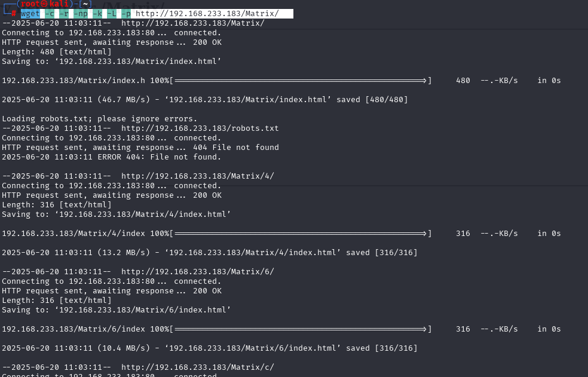Click the 480 byte count beside the progress bar
588x377 pixels.
463,81
